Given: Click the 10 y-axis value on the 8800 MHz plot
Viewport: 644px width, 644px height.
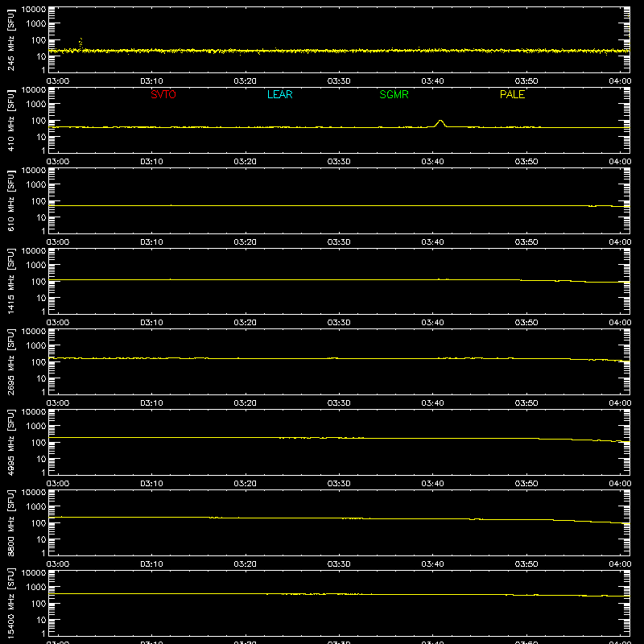Looking at the screenshot, I should click(41, 539).
